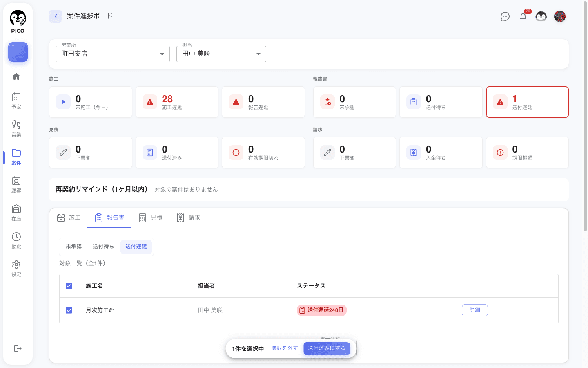Image resolution: width=588 pixels, height=368 pixels.
Task: Click 詳細 button for 月次施工#1
Action: [475, 310]
